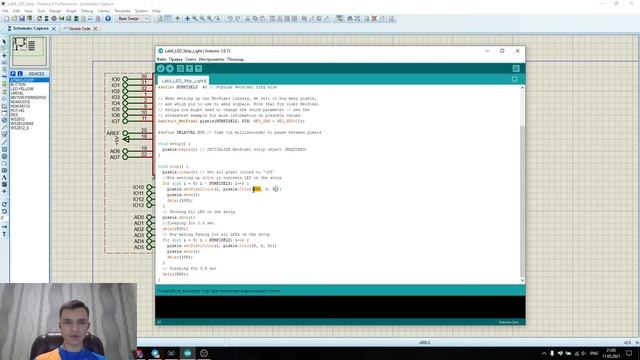Click the Proteus Home page icon
This screenshot has width=640, height=360.
pyautogui.click(x=39, y=19)
